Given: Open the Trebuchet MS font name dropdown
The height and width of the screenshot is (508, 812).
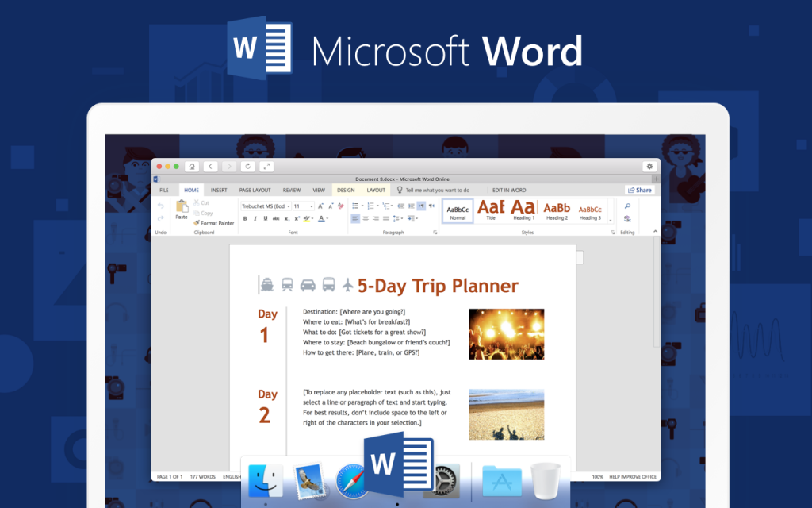Looking at the screenshot, I should click(288, 206).
